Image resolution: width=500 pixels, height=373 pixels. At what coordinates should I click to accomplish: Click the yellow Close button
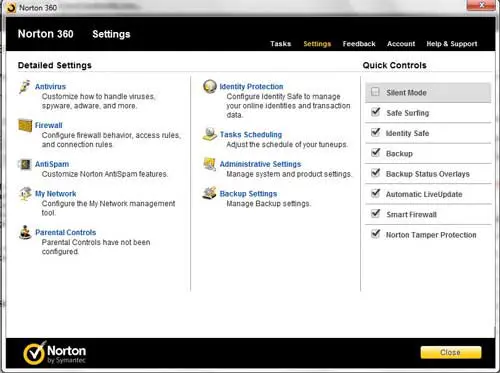tap(451, 352)
